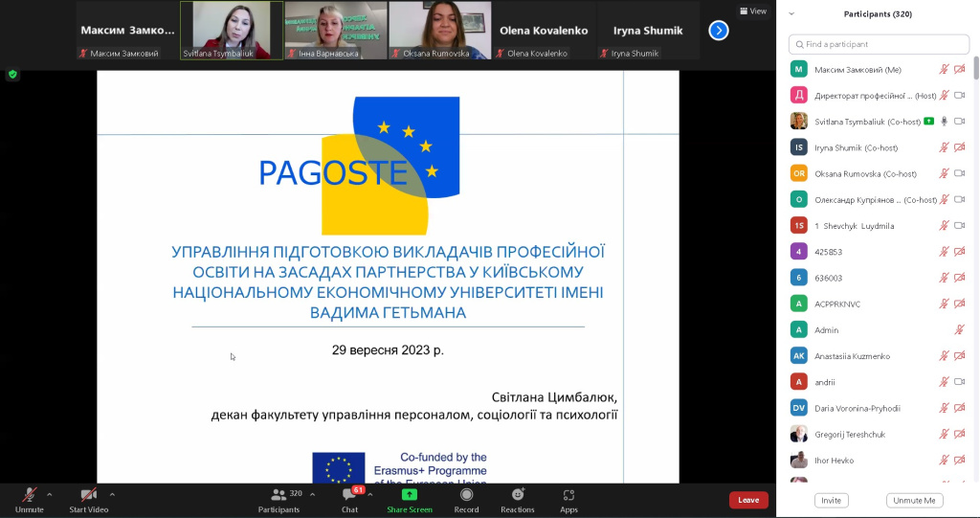980x518 pixels.
Task: Expand audio options arrow next to Unmute
Action: [x=50, y=494]
